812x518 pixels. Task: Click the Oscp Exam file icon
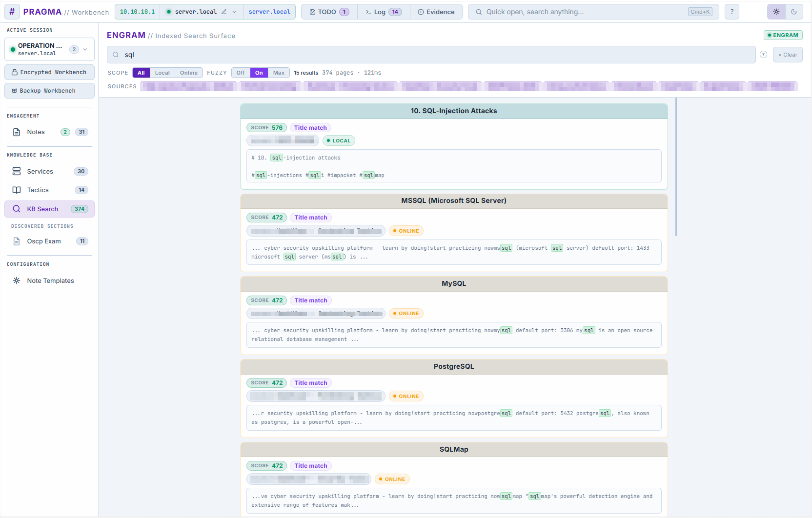(17, 241)
